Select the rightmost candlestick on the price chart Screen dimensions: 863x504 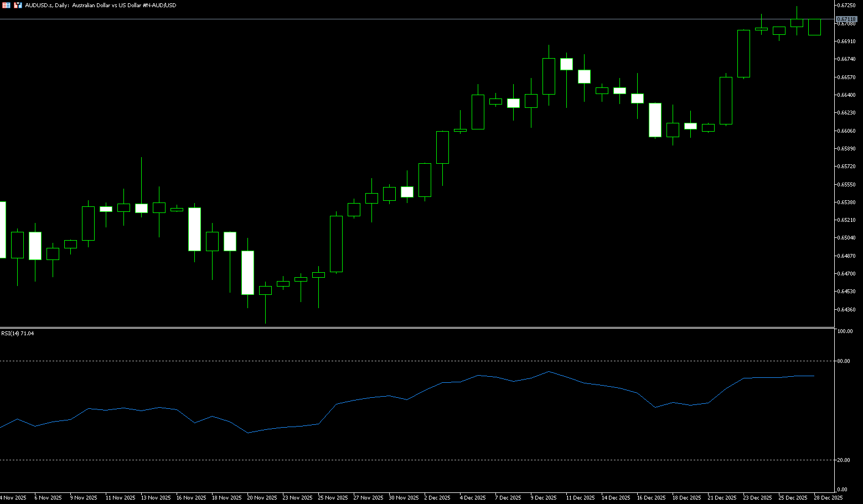(x=814, y=27)
